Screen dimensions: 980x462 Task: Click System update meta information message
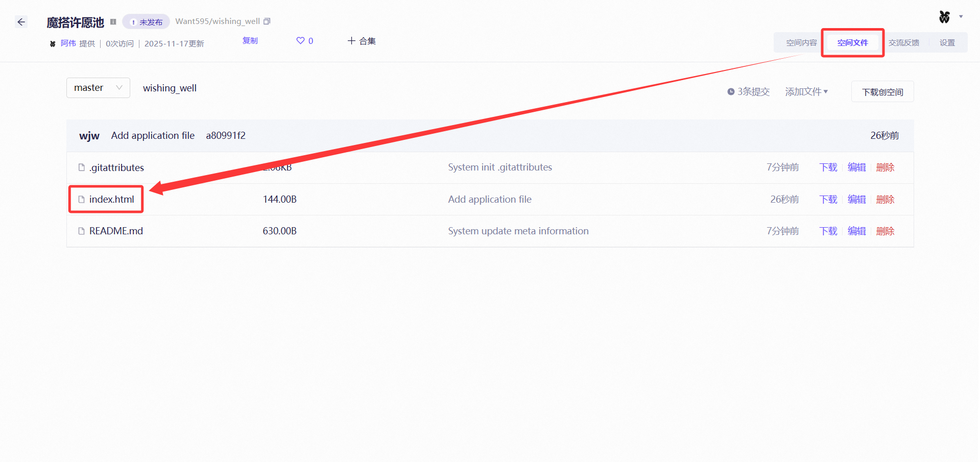518,231
